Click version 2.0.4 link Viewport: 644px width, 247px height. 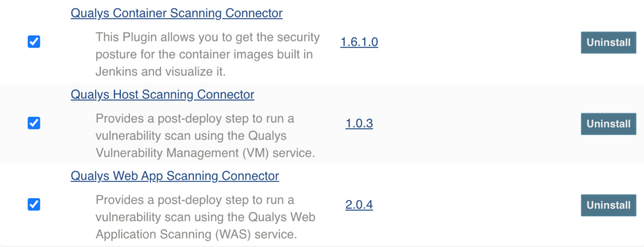coord(359,205)
